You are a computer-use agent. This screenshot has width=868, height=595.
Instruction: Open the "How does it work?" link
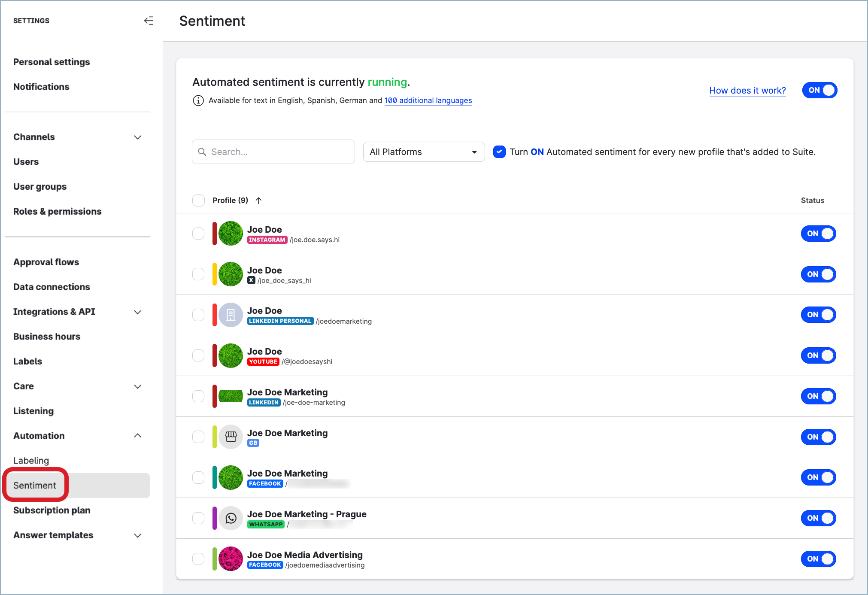[747, 91]
